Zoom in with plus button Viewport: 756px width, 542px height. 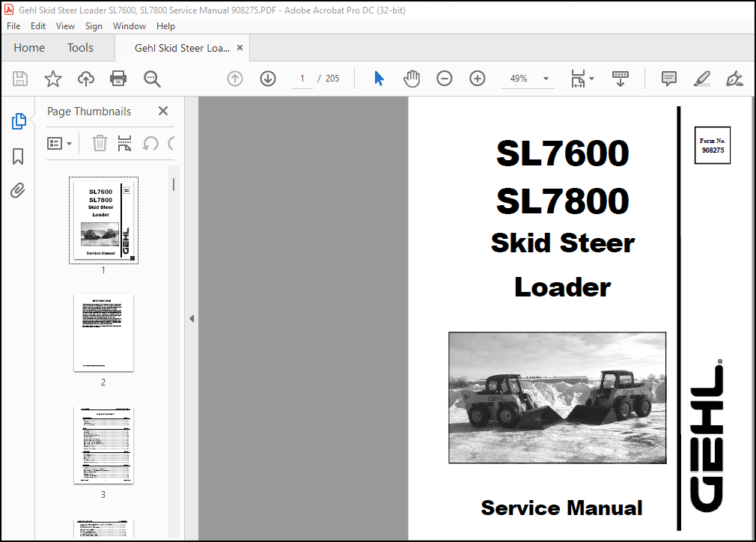(477, 79)
